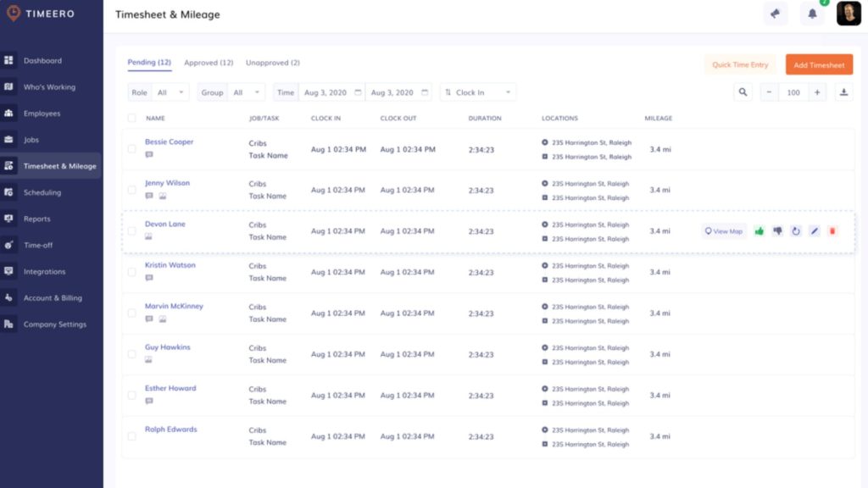Click the refresh icon on Devon Lane's row
The height and width of the screenshot is (488, 868).
(x=796, y=230)
